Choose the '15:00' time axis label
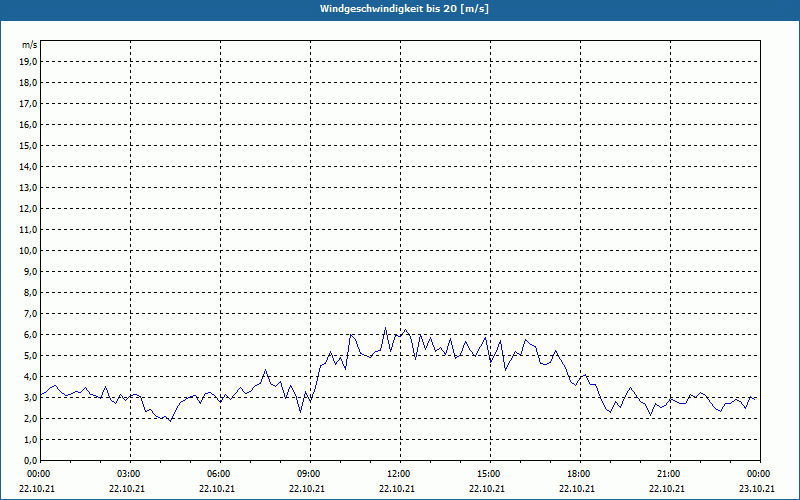 pyautogui.click(x=490, y=474)
